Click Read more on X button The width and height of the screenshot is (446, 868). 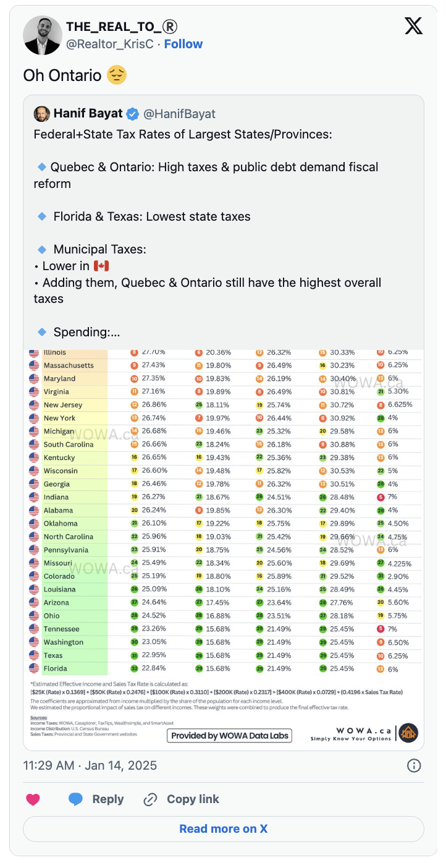click(224, 829)
